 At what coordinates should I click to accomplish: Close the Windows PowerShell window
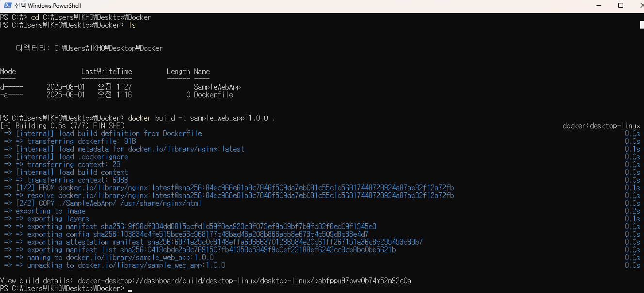point(638,6)
